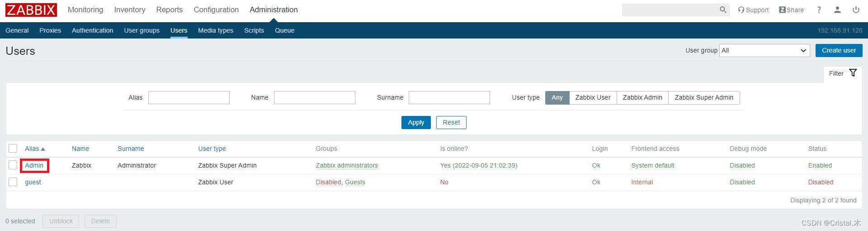Open the User group dropdown
The height and width of the screenshot is (231, 868).
tap(764, 50)
